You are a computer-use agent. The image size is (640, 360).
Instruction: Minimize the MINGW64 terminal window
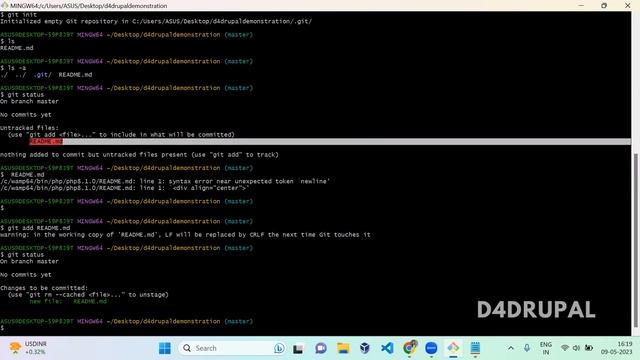pyautogui.click(x=581, y=5)
